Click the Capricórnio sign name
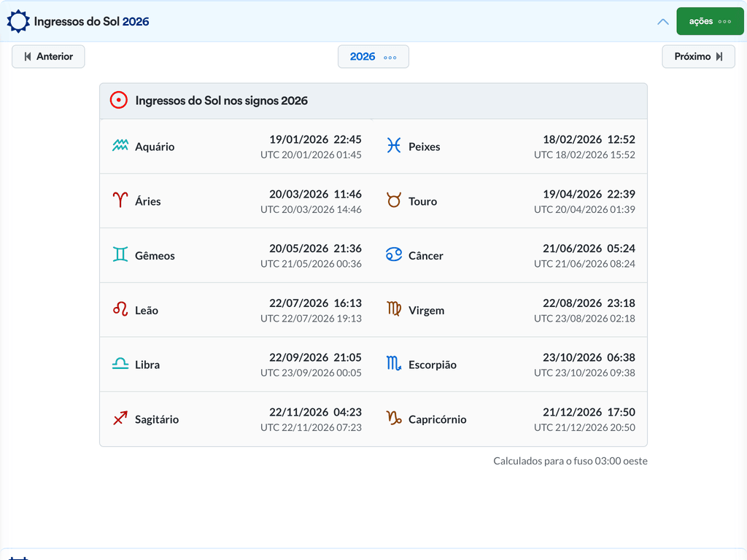Screen dimensions: 747x560 pyautogui.click(x=438, y=419)
